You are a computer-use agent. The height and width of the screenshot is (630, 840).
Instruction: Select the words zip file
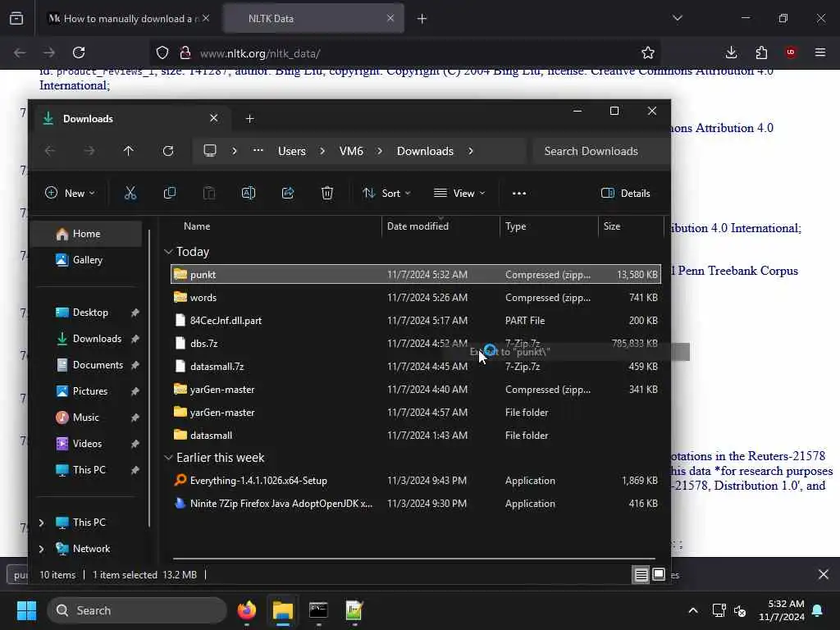point(415,297)
